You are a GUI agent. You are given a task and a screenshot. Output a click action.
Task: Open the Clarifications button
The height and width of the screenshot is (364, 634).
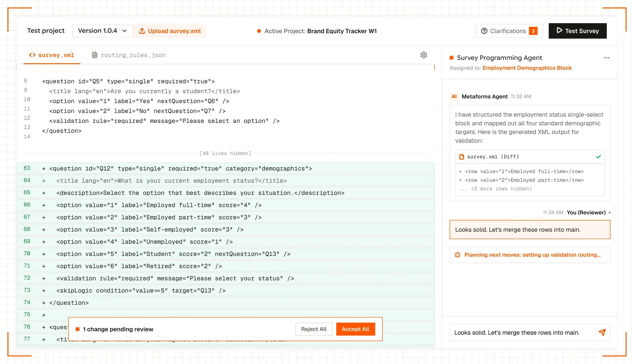[x=509, y=31]
